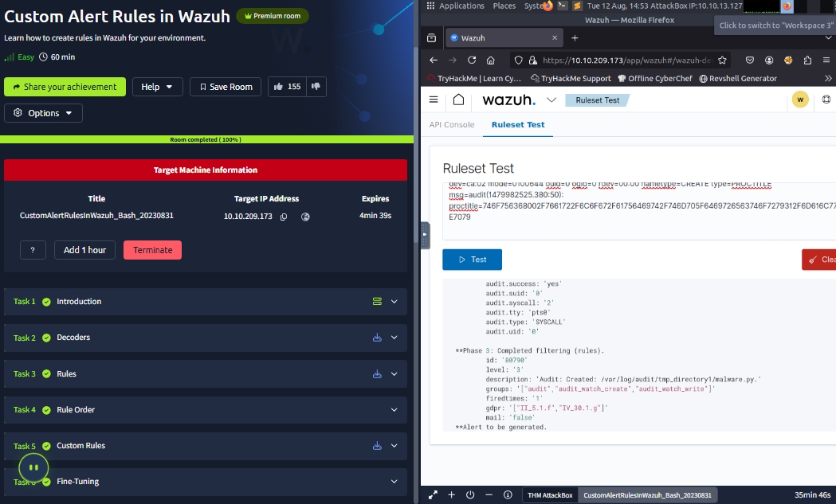836x504 pixels.
Task: Toggle full screen in AttackBox bar
Action: coord(433,495)
